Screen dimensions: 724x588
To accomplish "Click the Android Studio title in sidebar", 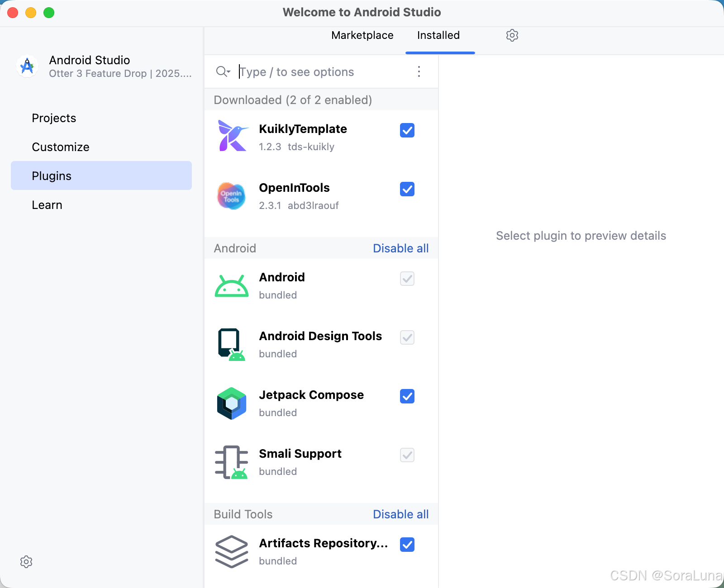I will 90,60.
